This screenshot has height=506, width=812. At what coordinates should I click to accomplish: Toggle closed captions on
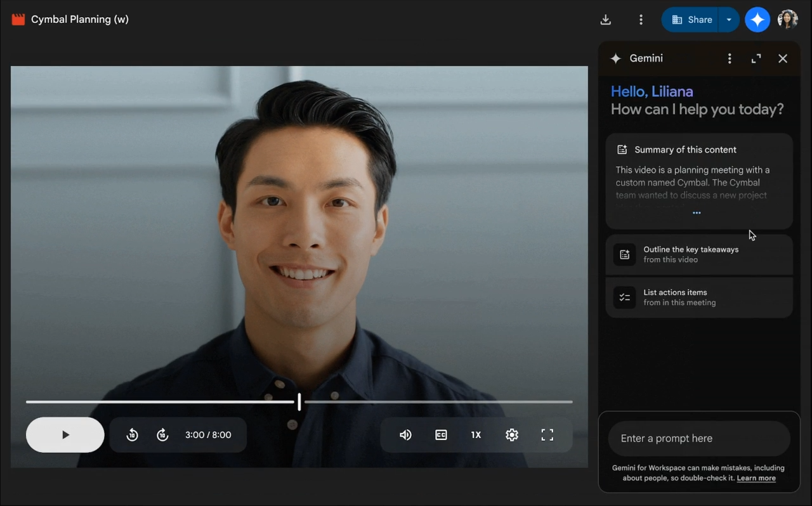[x=441, y=435]
